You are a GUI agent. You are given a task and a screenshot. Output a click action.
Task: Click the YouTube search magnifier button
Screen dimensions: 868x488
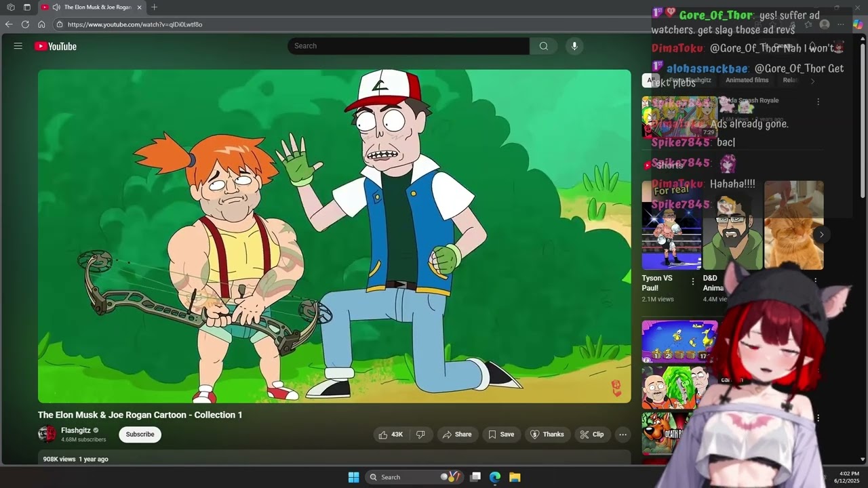pyautogui.click(x=543, y=46)
